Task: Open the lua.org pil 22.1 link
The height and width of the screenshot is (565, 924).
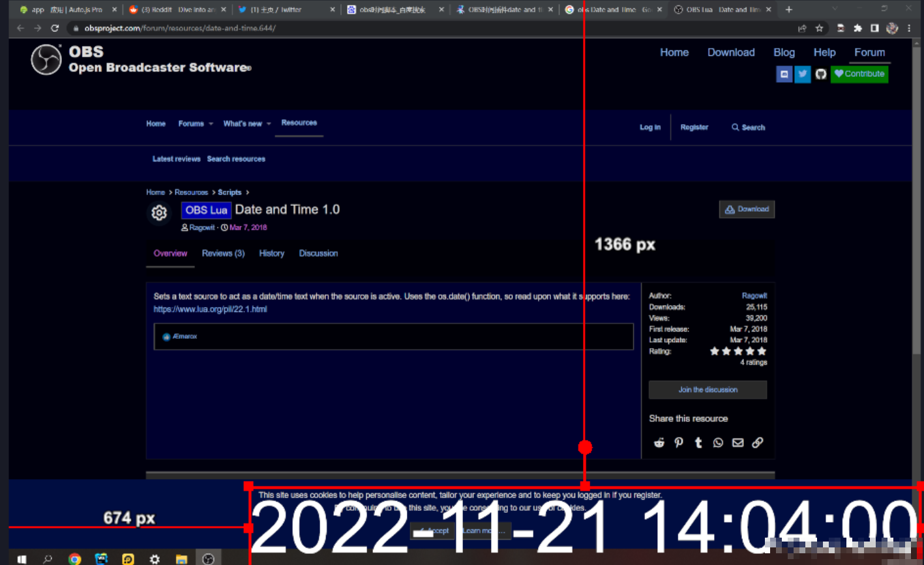Action: pyautogui.click(x=210, y=309)
